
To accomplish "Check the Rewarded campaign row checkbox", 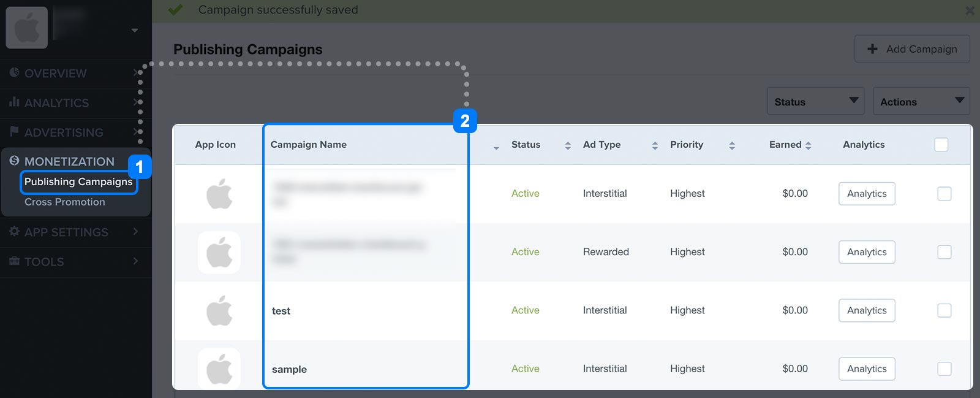I will (x=944, y=252).
